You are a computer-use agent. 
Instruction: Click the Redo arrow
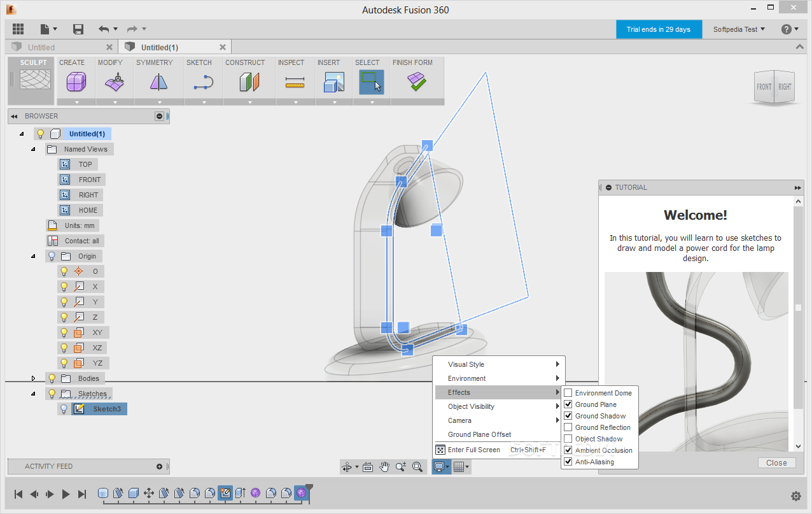point(132,29)
